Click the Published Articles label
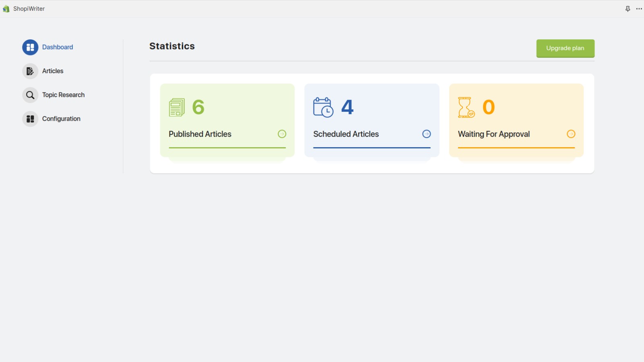 [200, 134]
